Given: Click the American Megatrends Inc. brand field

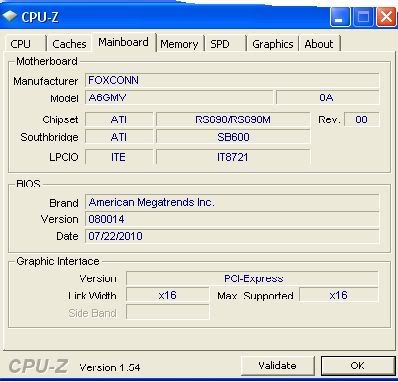Looking at the screenshot, I should (232, 202).
